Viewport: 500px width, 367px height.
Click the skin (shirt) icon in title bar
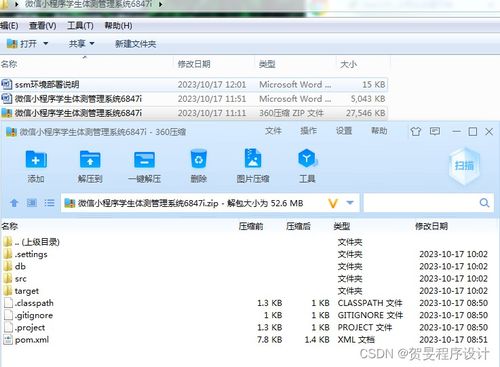click(415, 132)
